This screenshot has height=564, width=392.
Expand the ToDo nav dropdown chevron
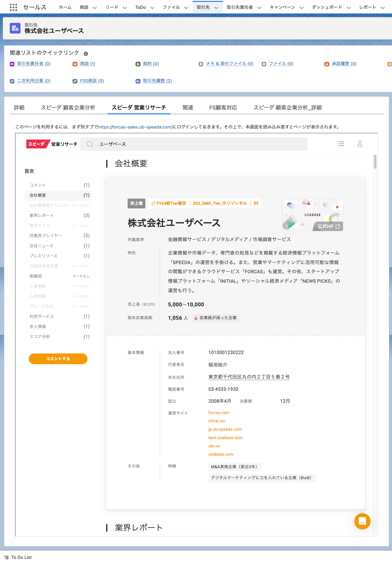point(152,8)
